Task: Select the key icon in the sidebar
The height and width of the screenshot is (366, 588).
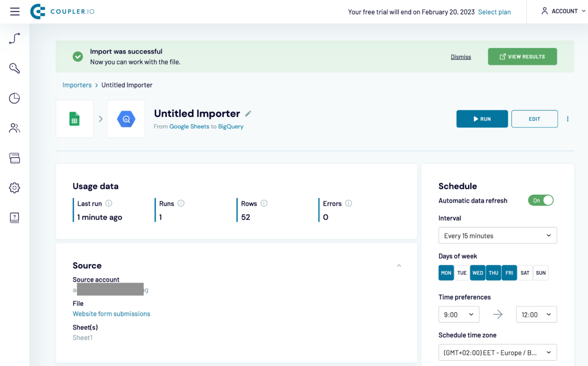Action: (x=14, y=68)
